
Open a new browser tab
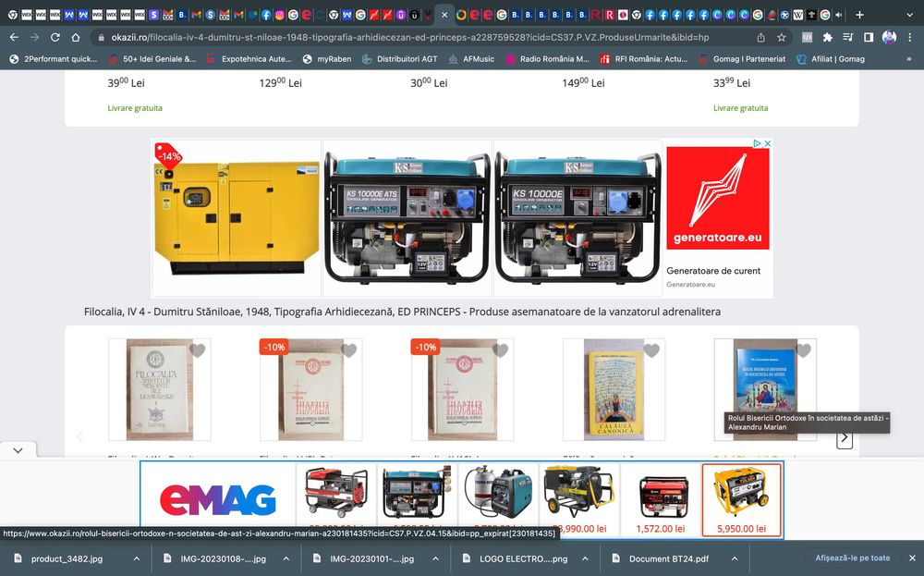(859, 15)
